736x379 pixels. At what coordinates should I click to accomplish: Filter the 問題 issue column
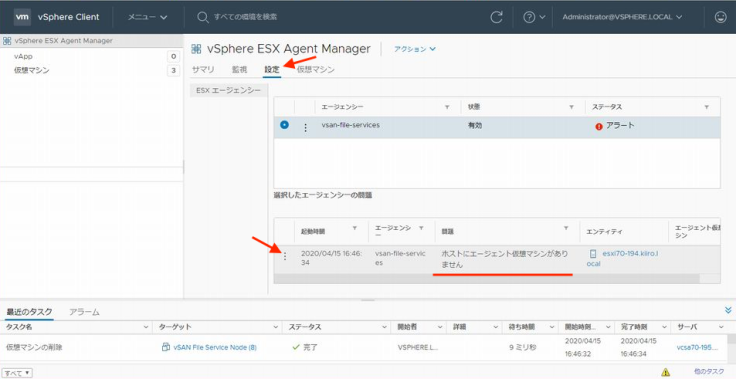(566, 228)
